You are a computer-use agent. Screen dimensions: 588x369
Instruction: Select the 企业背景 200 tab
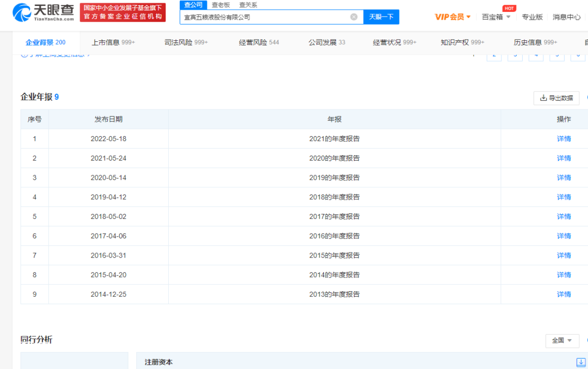[x=45, y=42]
